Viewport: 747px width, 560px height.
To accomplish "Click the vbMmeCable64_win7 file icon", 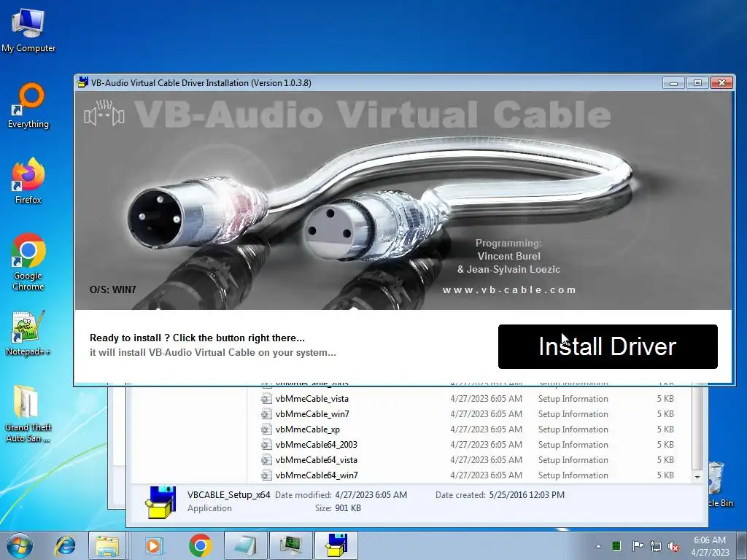I will [266, 475].
